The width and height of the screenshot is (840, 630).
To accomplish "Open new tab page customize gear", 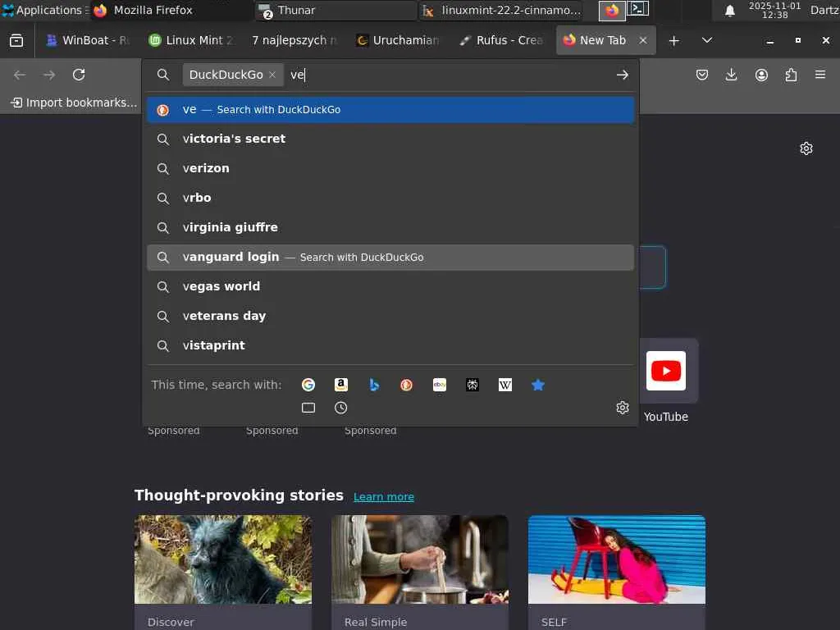I will (x=806, y=148).
